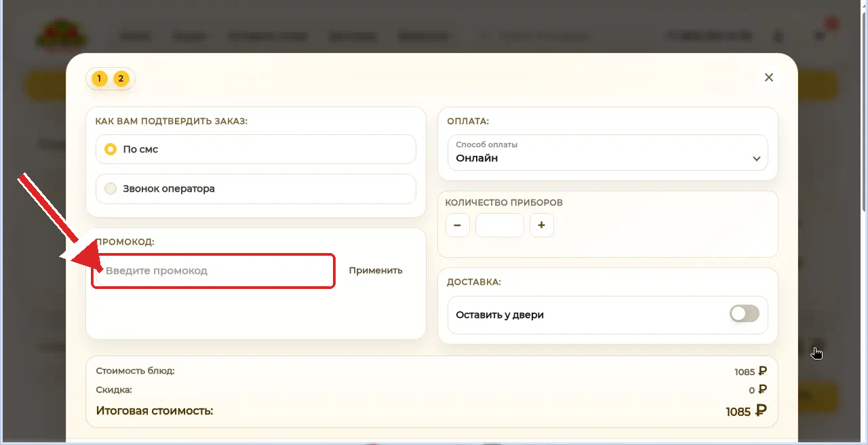The width and height of the screenshot is (868, 445).
Task: Click the "Применить" promo code button
Action: tap(376, 271)
